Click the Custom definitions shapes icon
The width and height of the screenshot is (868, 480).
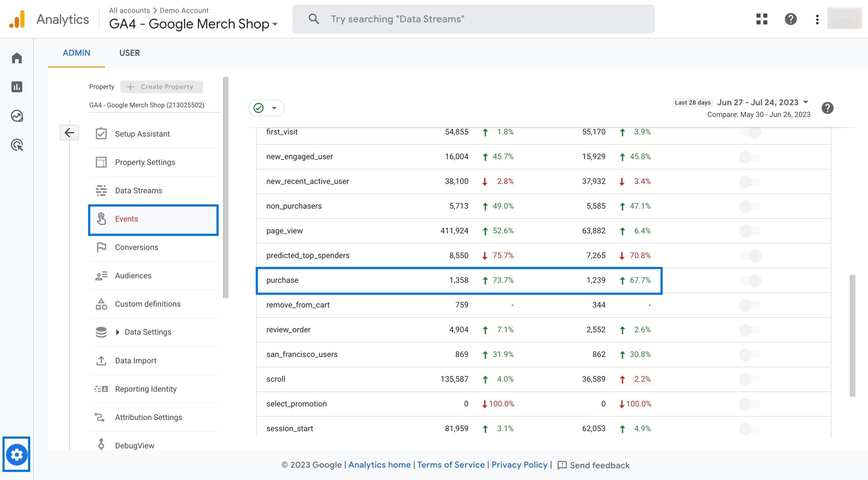pyautogui.click(x=101, y=304)
